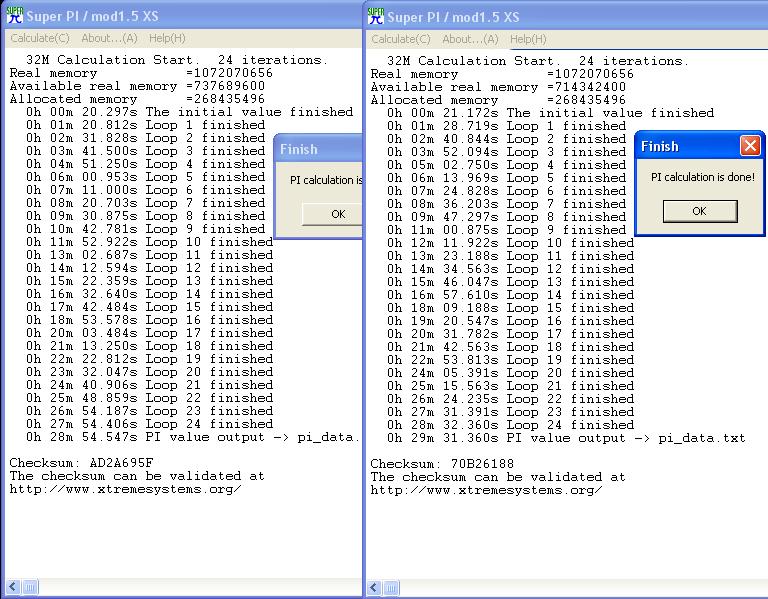Close the right Finish dialog
This screenshot has width=768, height=599.
point(750,146)
